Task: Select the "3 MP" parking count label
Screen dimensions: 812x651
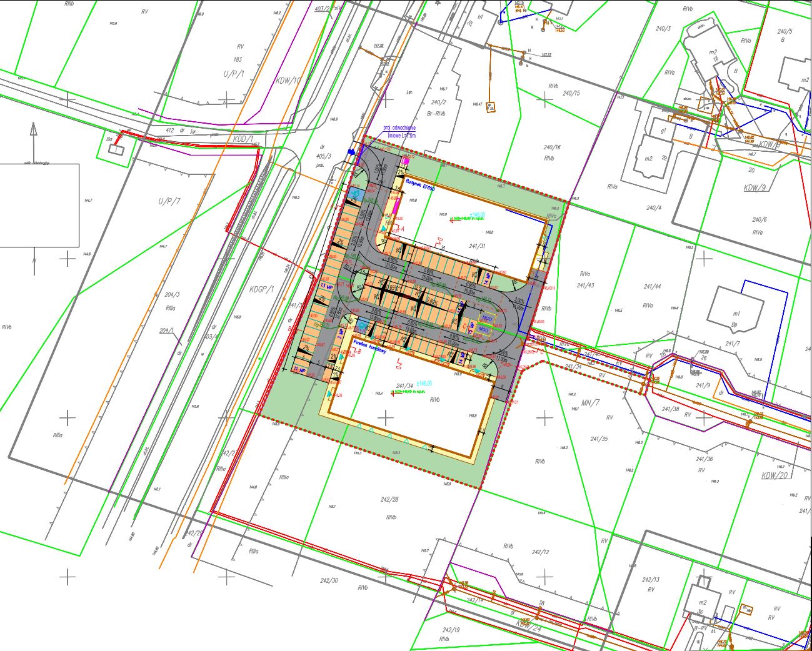Action: click(341, 335)
